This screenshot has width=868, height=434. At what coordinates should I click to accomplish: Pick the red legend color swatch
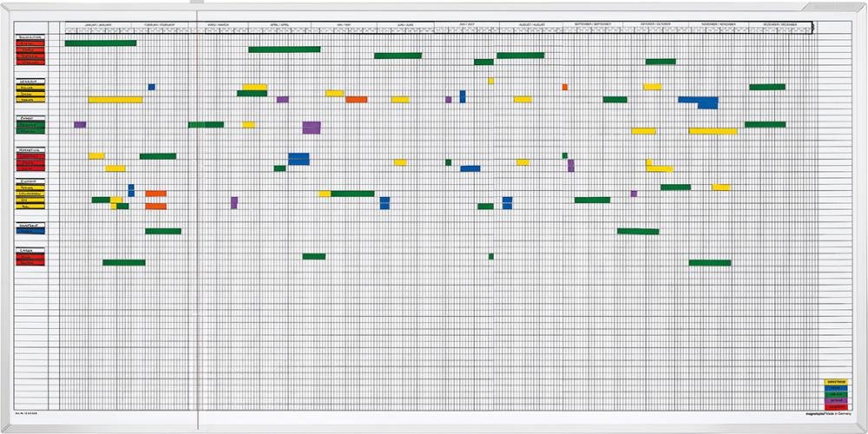pyautogui.click(x=835, y=405)
